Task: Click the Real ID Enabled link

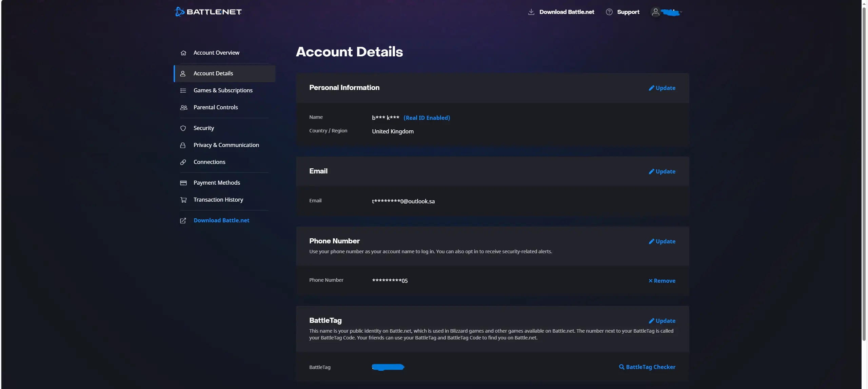Action: coord(427,118)
